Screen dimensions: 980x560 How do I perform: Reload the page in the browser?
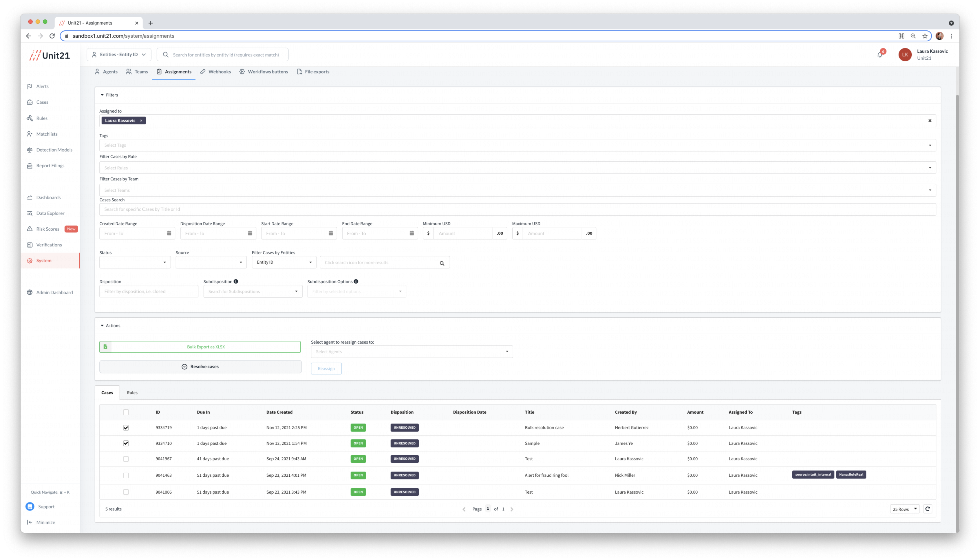tap(52, 36)
